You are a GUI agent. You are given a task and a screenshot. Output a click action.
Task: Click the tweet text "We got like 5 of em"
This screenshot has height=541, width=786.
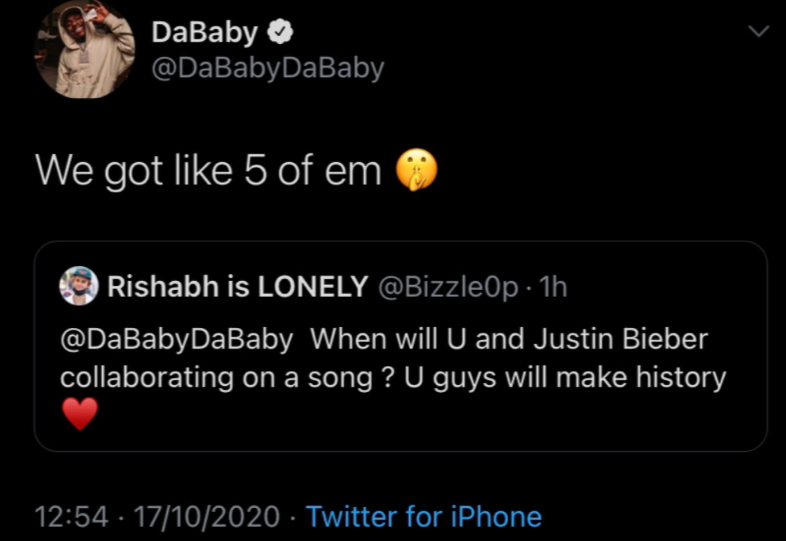coord(208,171)
